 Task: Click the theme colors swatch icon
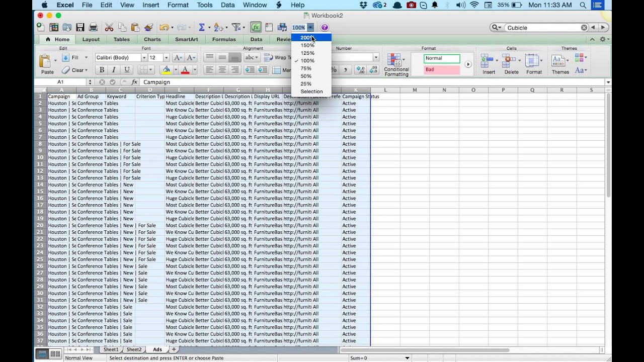[580, 58]
